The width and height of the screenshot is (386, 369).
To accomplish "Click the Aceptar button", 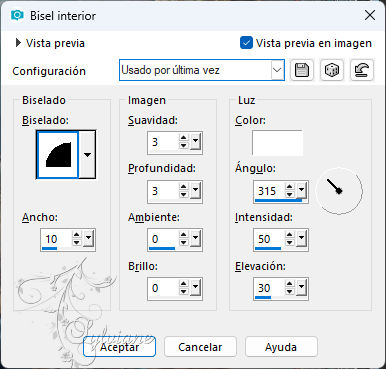I will [119, 347].
